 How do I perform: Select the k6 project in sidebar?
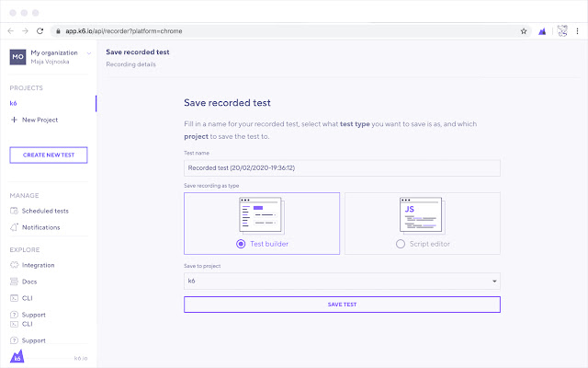pyautogui.click(x=14, y=103)
